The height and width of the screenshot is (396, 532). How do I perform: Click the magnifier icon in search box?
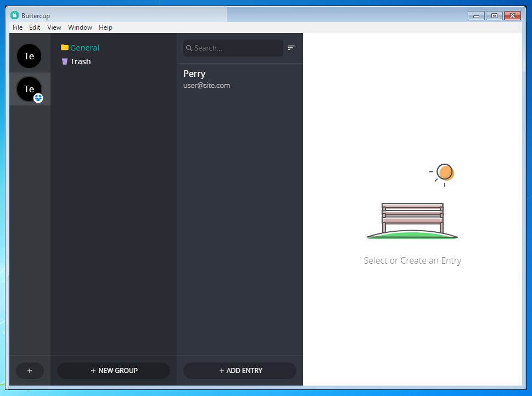pyautogui.click(x=189, y=48)
